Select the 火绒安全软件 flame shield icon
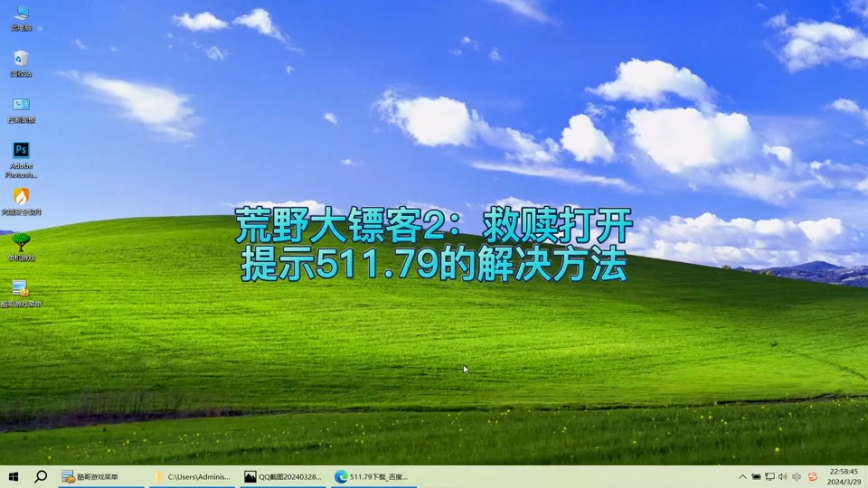 point(21,202)
